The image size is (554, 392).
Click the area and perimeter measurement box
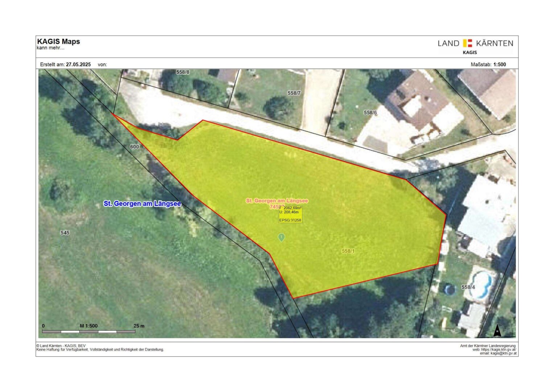290,210
